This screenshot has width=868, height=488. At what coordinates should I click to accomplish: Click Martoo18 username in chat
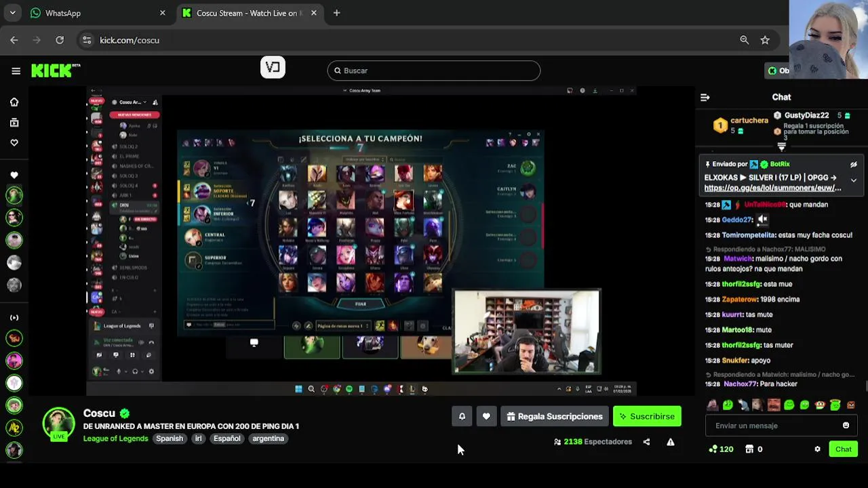tap(737, 330)
